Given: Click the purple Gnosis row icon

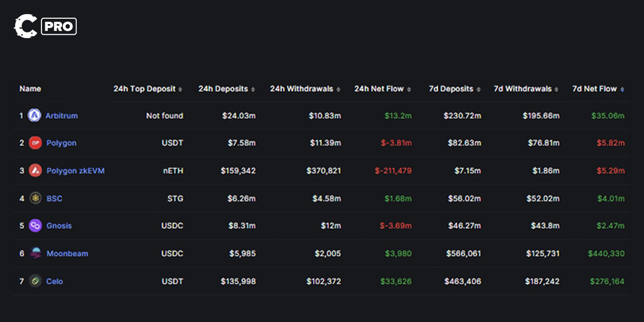Looking at the screenshot, I should tap(35, 225).
